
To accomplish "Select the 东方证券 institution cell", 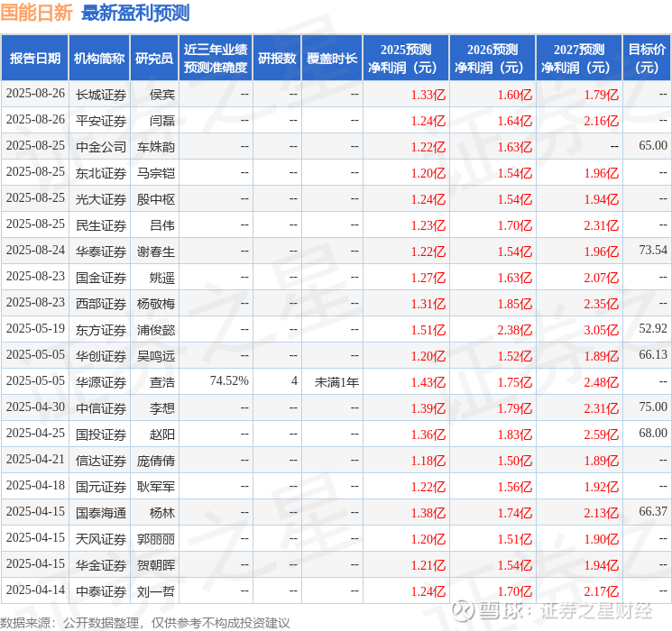I will 101,330.
